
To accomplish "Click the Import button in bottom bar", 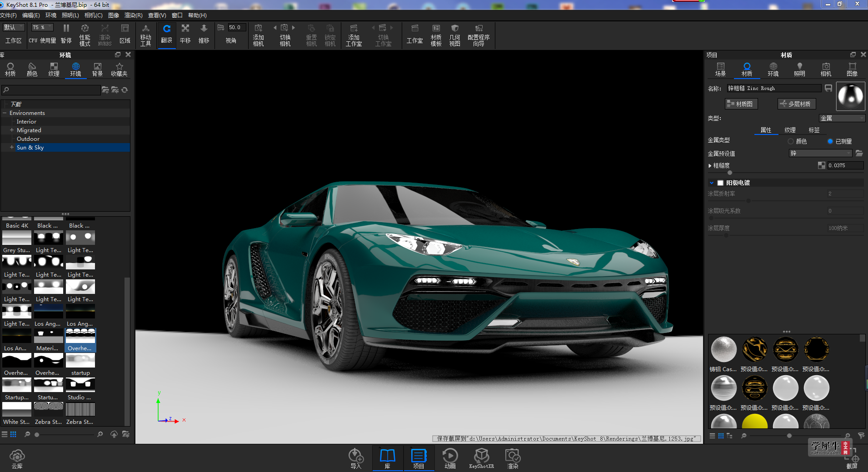I will 356,458.
